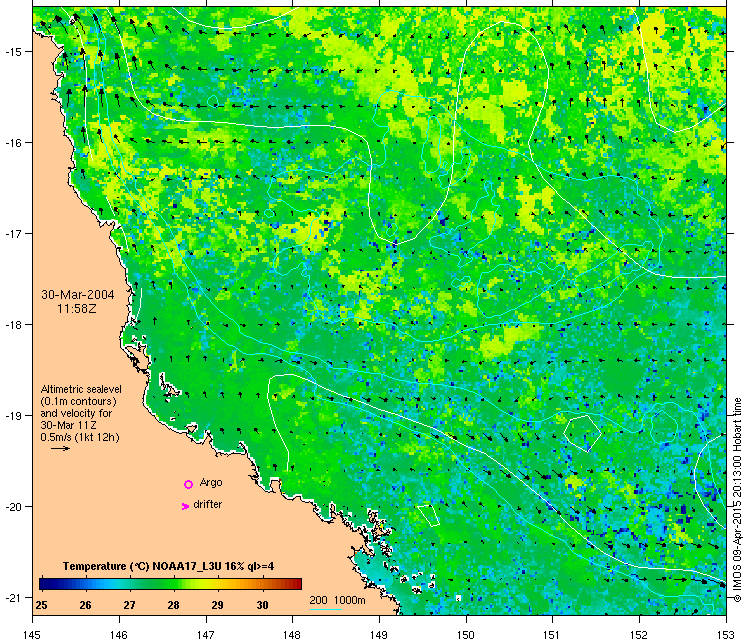The image size is (750, 640).
Task: Click the '30-Mar-2004' date text
Action: 77,294
